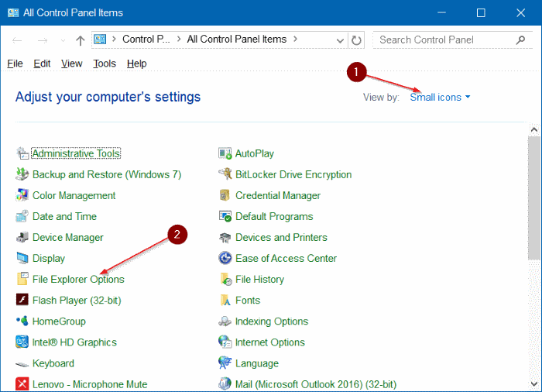The height and width of the screenshot is (392, 542).
Task: Click the Language icon
Action: click(x=225, y=363)
